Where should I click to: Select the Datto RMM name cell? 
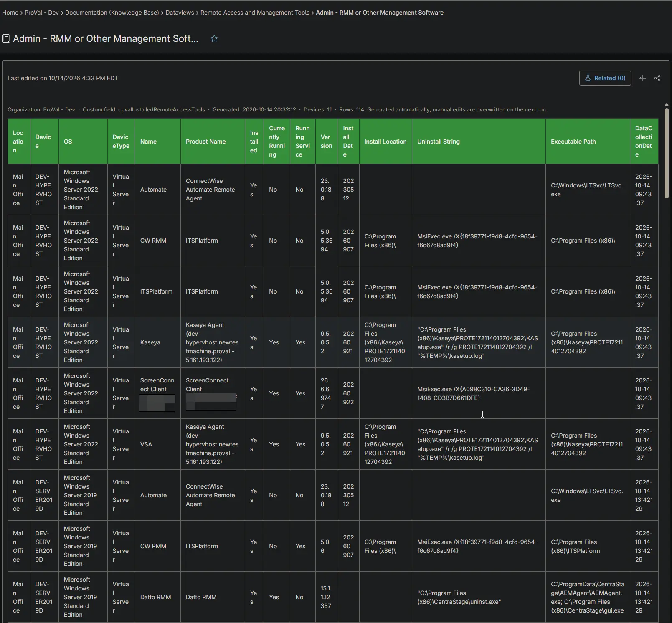point(158,597)
